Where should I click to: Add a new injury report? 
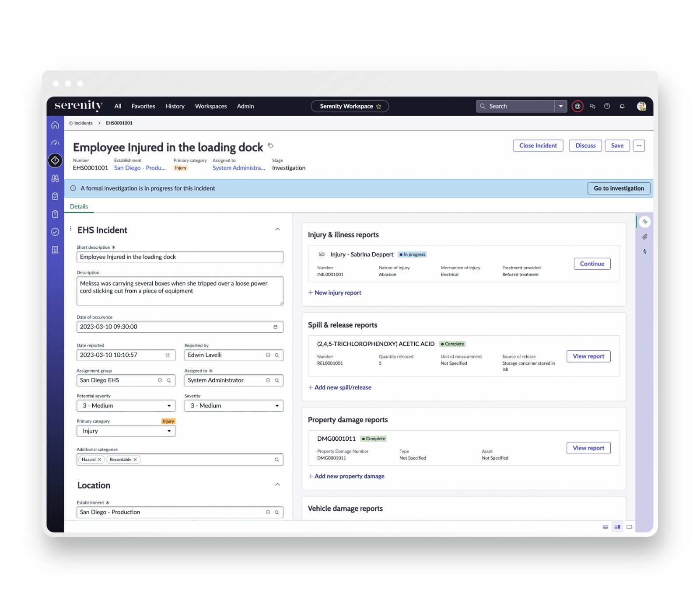335,293
